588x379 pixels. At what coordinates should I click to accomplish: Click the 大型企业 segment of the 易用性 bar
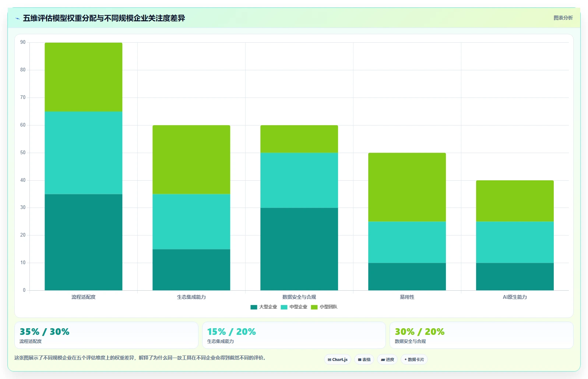pyautogui.click(x=407, y=277)
